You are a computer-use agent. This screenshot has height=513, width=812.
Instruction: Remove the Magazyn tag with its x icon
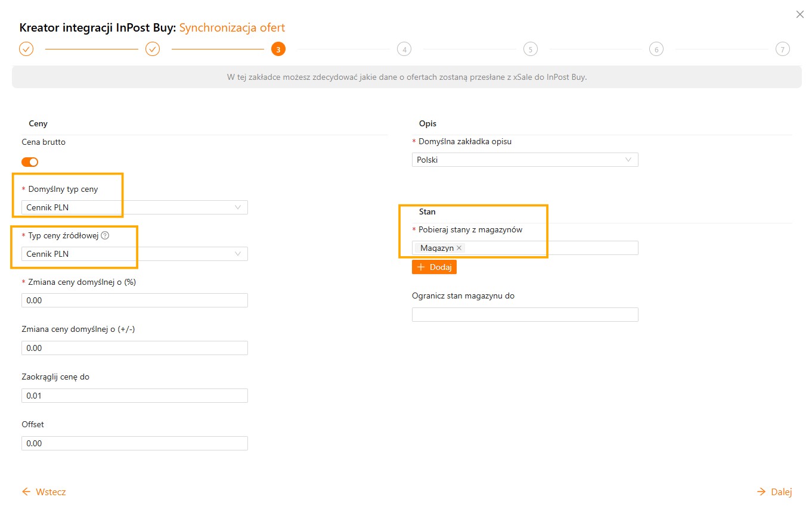[459, 248]
